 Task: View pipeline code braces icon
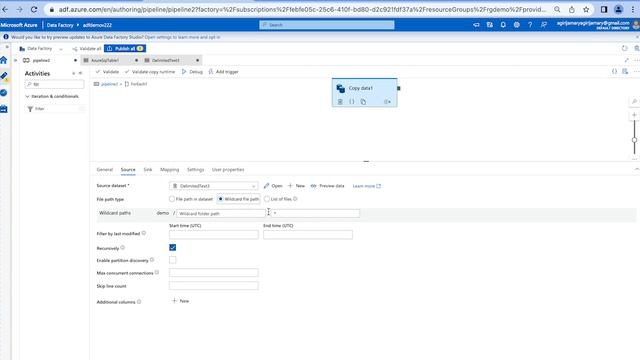click(614, 71)
